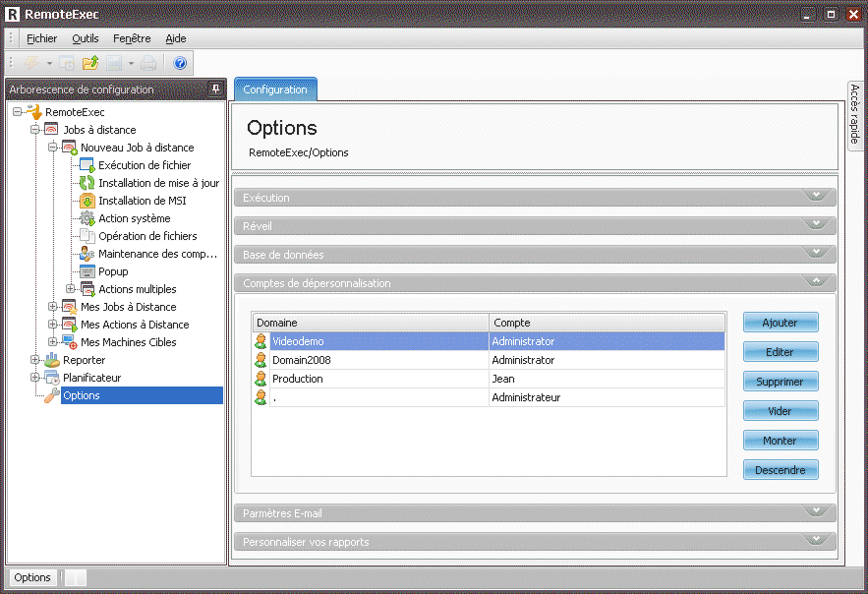The width and height of the screenshot is (868, 594).
Task: Collapse the RemoteExec root node
Action: 17,112
